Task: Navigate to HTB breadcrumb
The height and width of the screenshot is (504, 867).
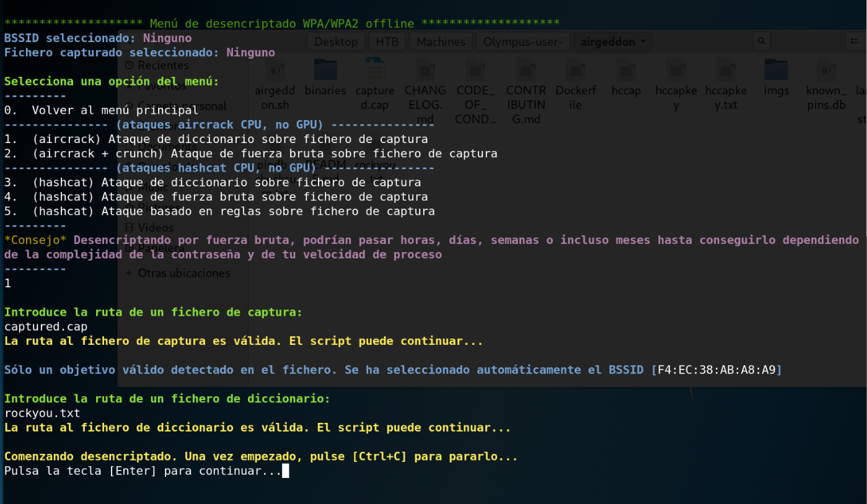Action: [x=387, y=41]
